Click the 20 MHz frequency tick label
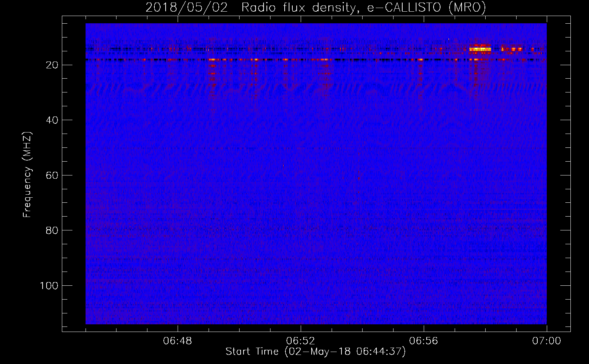589x364 pixels. pyautogui.click(x=52, y=65)
